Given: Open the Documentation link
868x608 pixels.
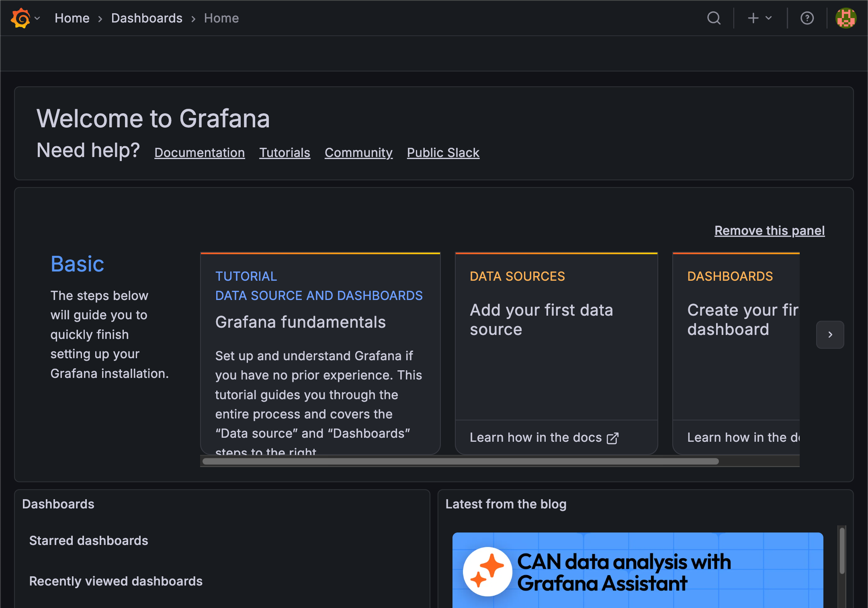Looking at the screenshot, I should (x=199, y=153).
